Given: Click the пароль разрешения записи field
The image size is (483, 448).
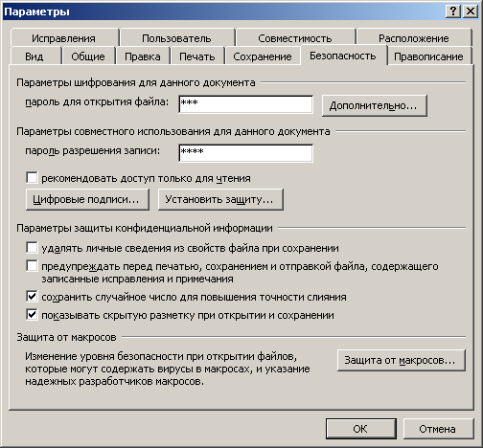Looking at the screenshot, I should tap(245, 153).
